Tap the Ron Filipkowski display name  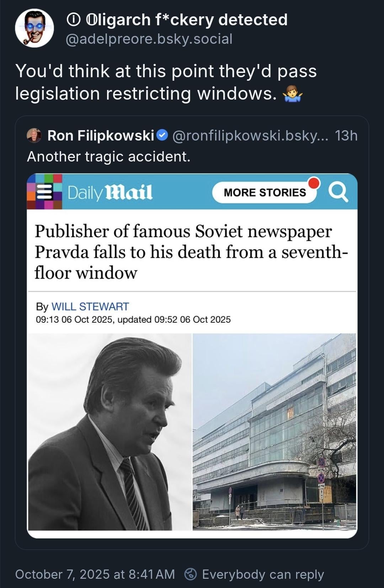pos(101,136)
